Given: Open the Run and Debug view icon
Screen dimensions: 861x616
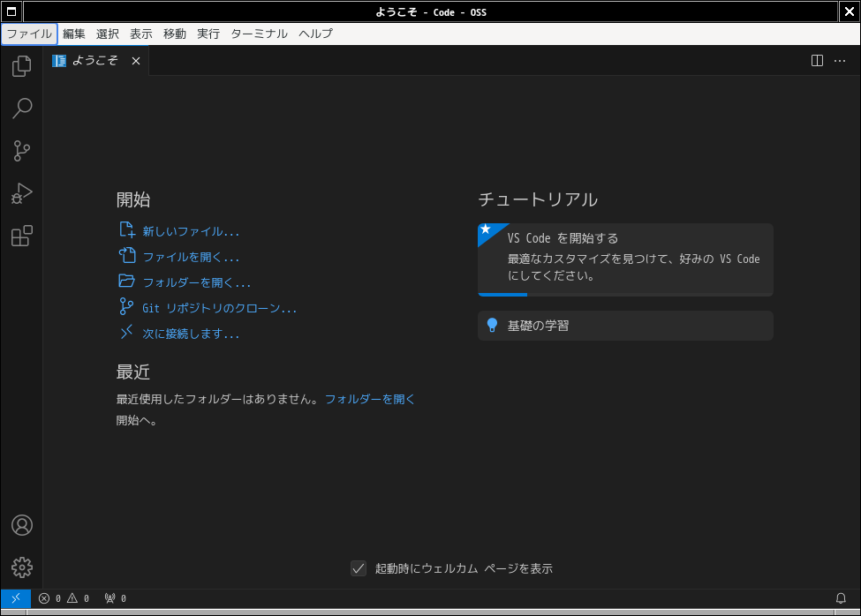Looking at the screenshot, I should (x=21, y=193).
